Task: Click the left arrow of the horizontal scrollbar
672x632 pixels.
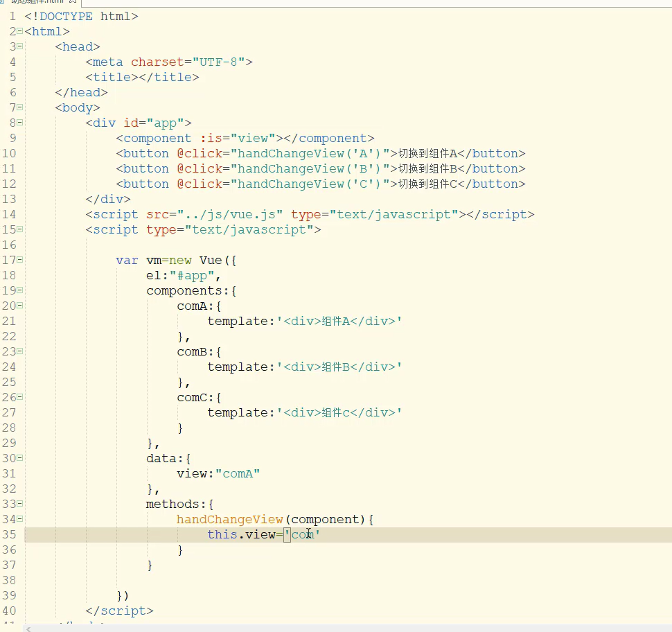Action: [28, 629]
